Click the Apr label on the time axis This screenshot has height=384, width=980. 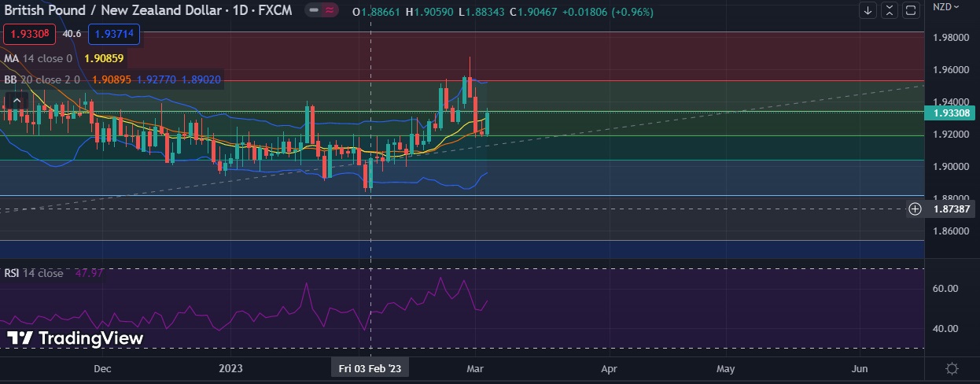click(609, 368)
